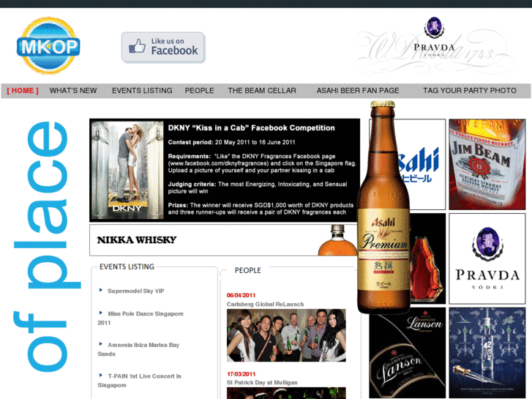Image resolution: width=532 pixels, height=399 pixels.
Task: Open ASAHI BEER FAN PAGE menu item
Action: [x=358, y=91]
